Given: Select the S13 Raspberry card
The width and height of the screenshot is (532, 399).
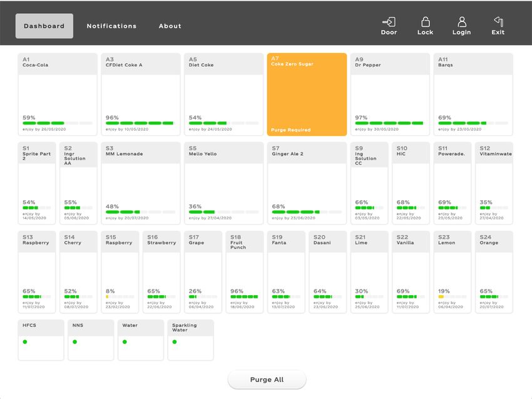Looking at the screenshot, I should coord(37,272).
